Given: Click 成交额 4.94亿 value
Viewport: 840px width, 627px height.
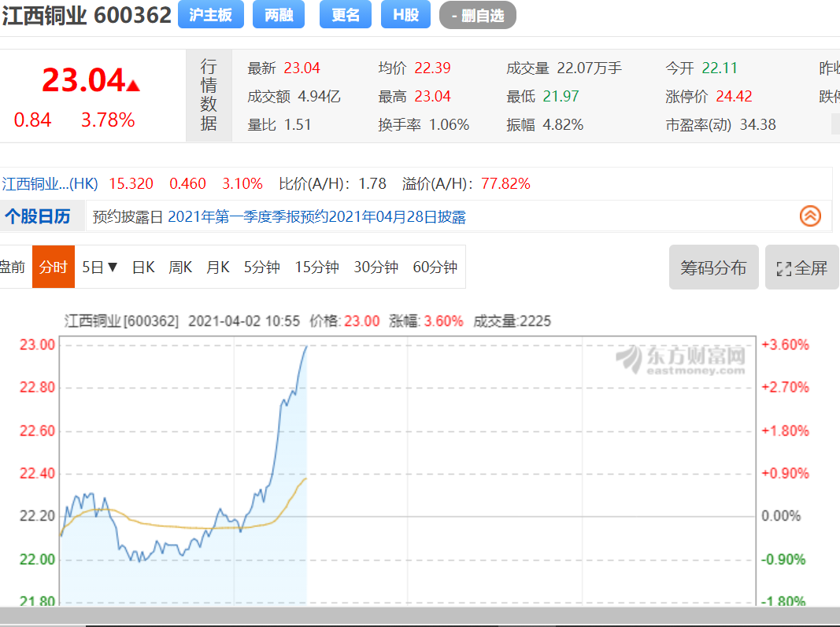Looking at the screenshot, I should (x=319, y=97).
